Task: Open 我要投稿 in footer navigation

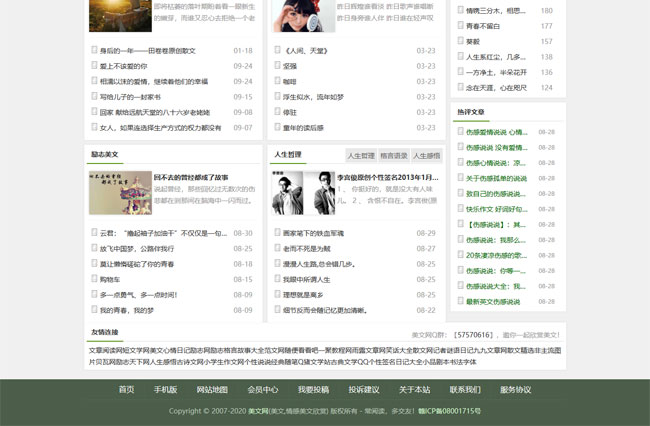Action: [x=313, y=390]
